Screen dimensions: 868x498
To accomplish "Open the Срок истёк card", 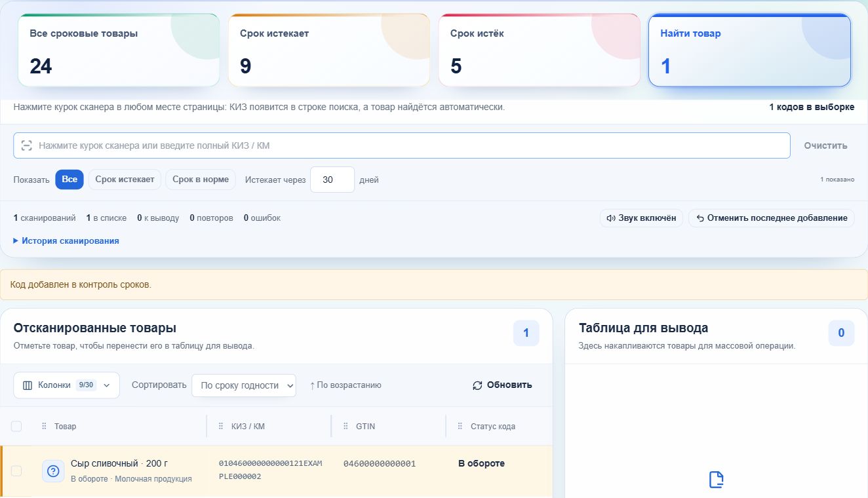I will click(x=540, y=50).
